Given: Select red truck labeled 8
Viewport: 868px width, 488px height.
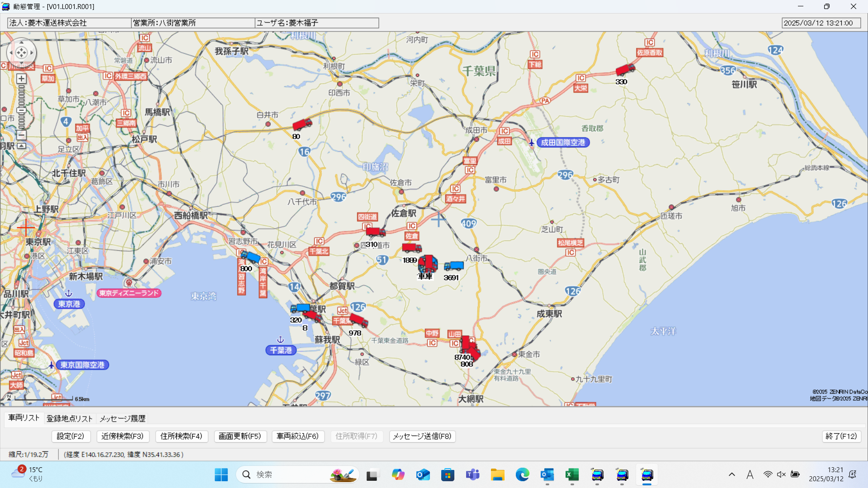Looking at the screenshot, I should [x=313, y=316].
